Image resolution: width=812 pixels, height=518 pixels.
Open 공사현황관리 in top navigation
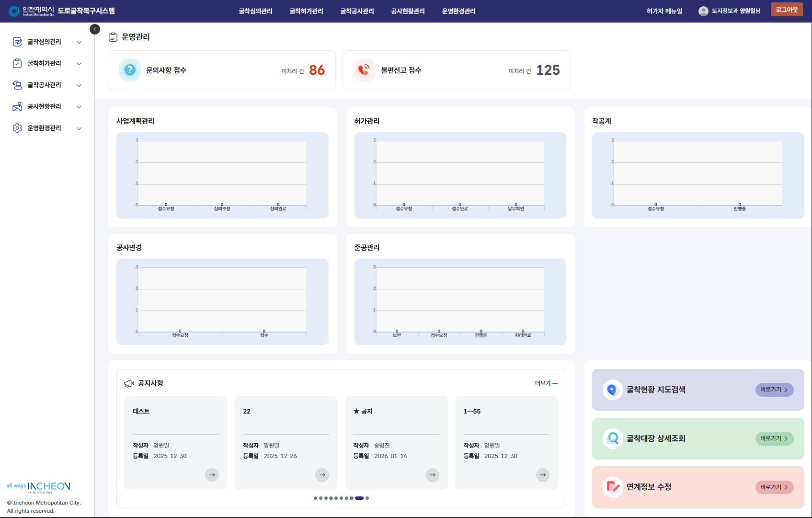click(408, 11)
